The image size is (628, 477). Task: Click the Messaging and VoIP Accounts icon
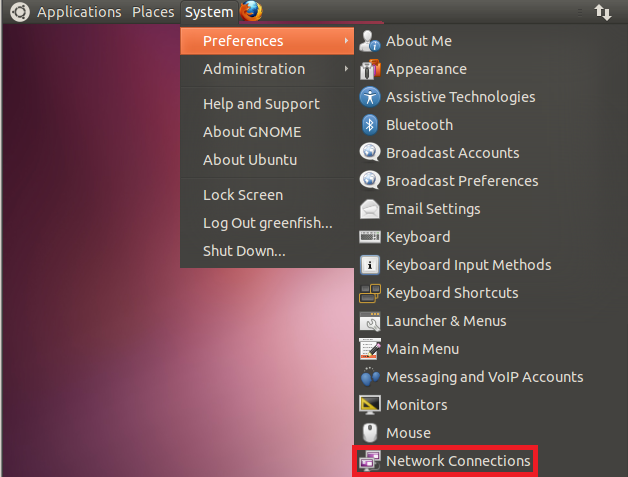(369, 377)
